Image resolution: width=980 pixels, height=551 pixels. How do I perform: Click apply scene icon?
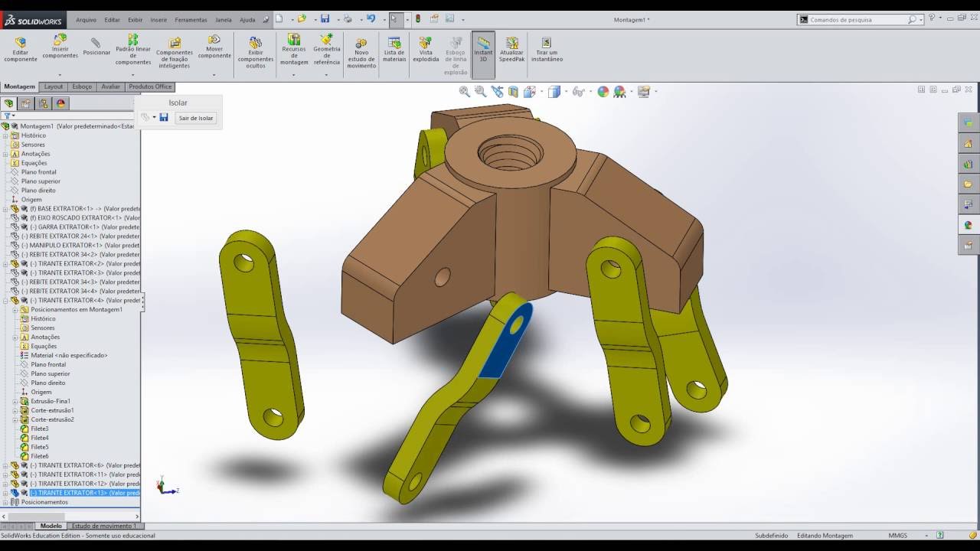tap(620, 92)
